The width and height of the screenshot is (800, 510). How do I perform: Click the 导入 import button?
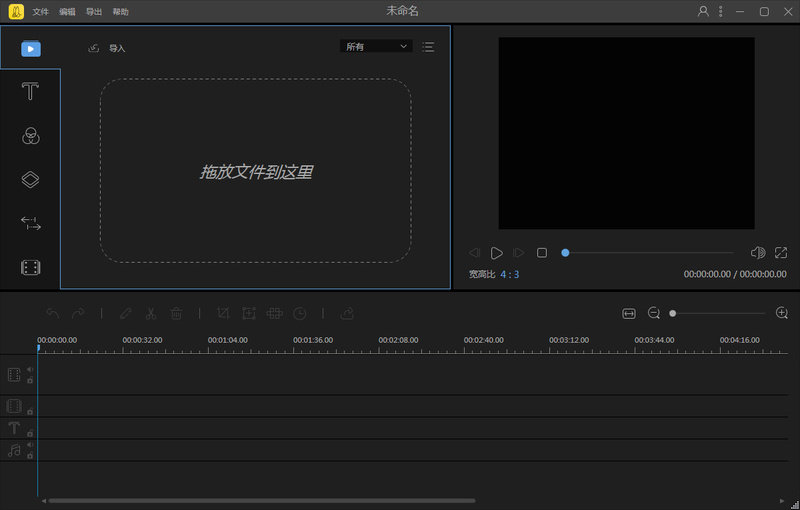coord(117,48)
